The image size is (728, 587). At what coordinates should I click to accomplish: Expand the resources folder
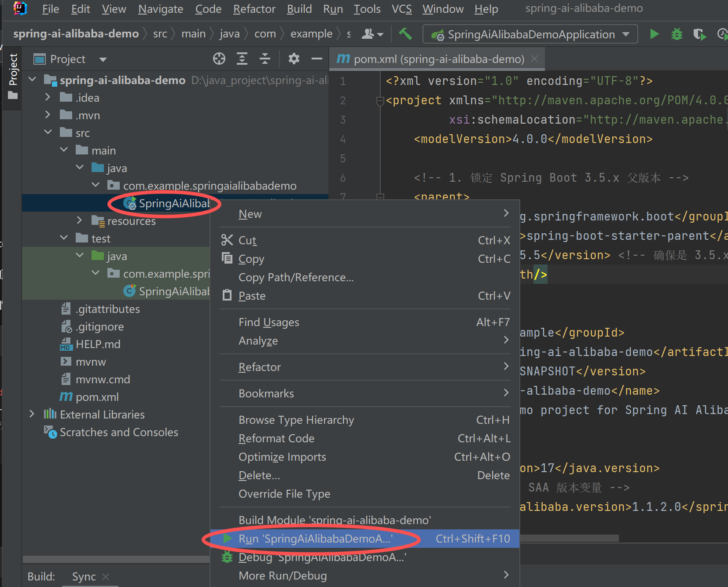(80, 220)
